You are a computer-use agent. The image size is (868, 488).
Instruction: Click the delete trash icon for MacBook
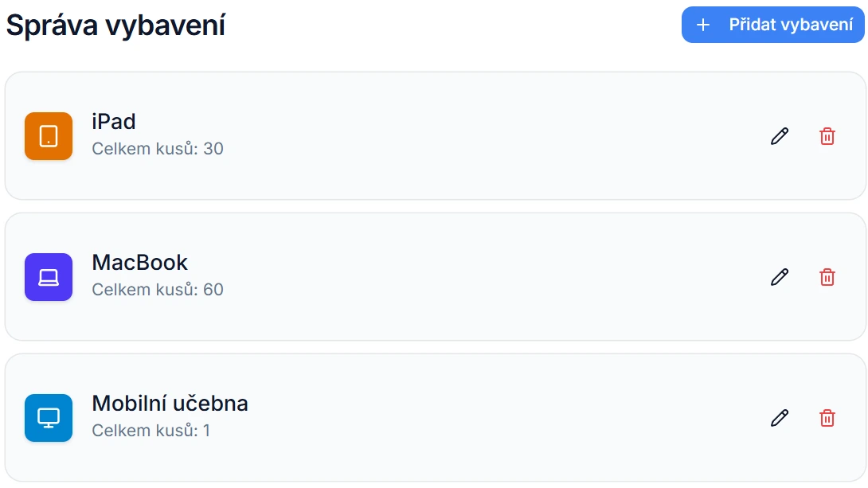tap(827, 276)
